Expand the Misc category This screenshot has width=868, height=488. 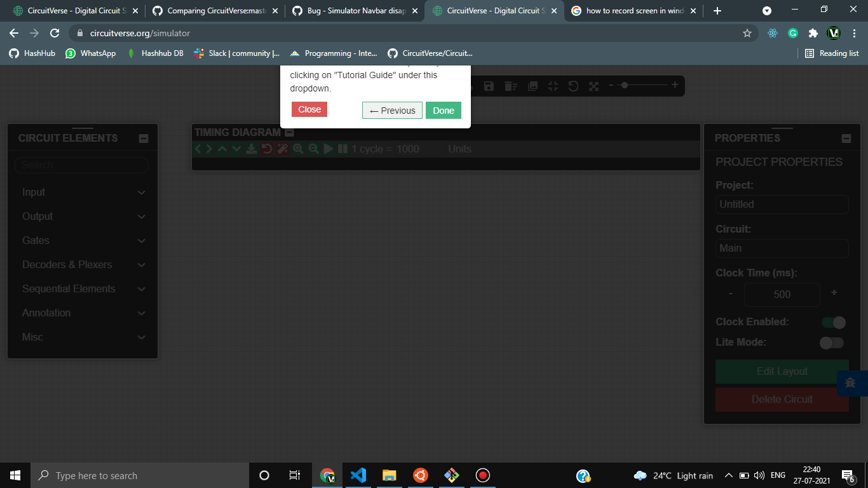tap(83, 337)
